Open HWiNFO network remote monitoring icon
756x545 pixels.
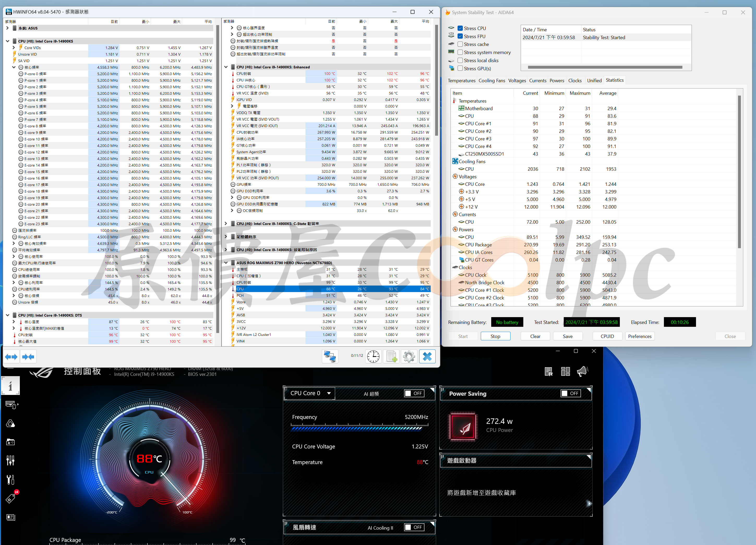[x=330, y=357]
